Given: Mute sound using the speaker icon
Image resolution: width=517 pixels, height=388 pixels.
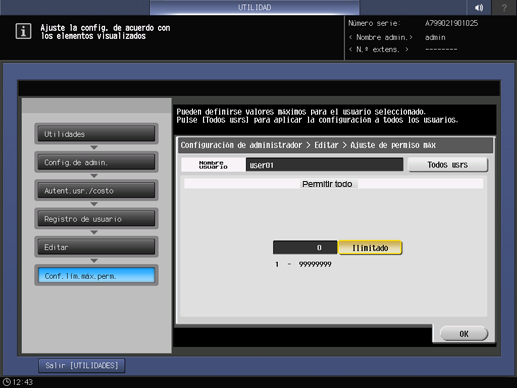Looking at the screenshot, I should click(x=479, y=7).
